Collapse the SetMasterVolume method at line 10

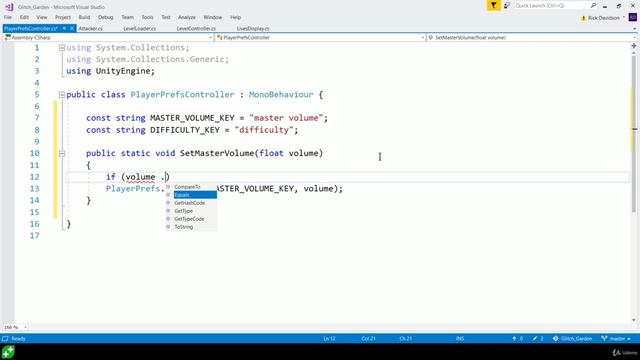62,153
